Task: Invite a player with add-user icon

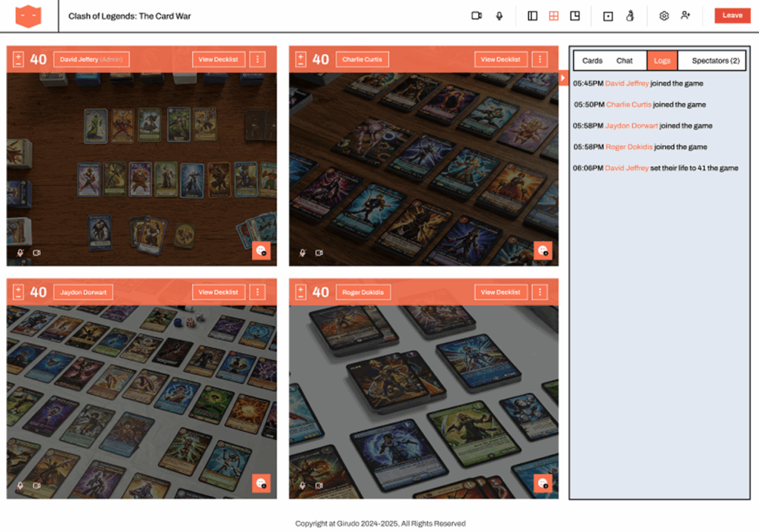Action: pyautogui.click(x=686, y=16)
